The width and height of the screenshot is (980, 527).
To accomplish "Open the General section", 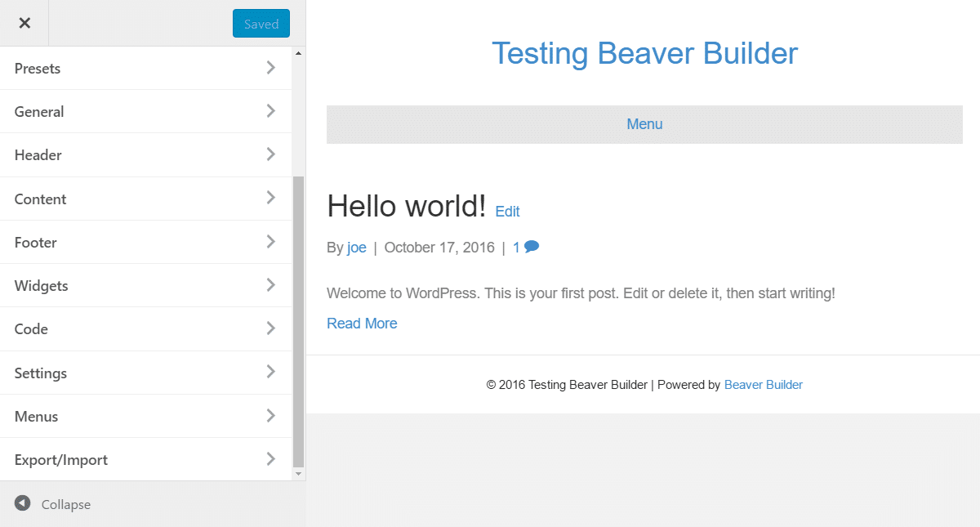I will [145, 111].
